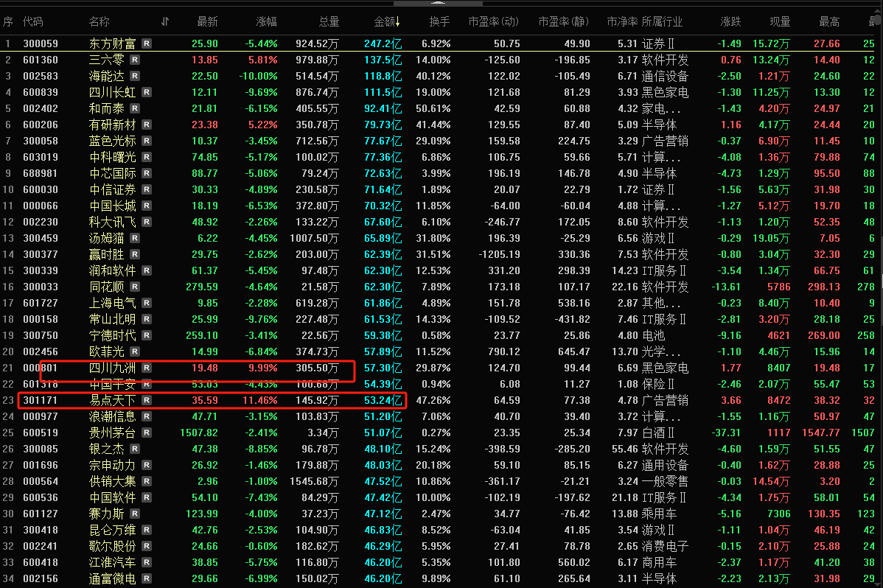The width and height of the screenshot is (883, 588).
Task: Click the R badge beside 东方财富
Action: pos(147,44)
